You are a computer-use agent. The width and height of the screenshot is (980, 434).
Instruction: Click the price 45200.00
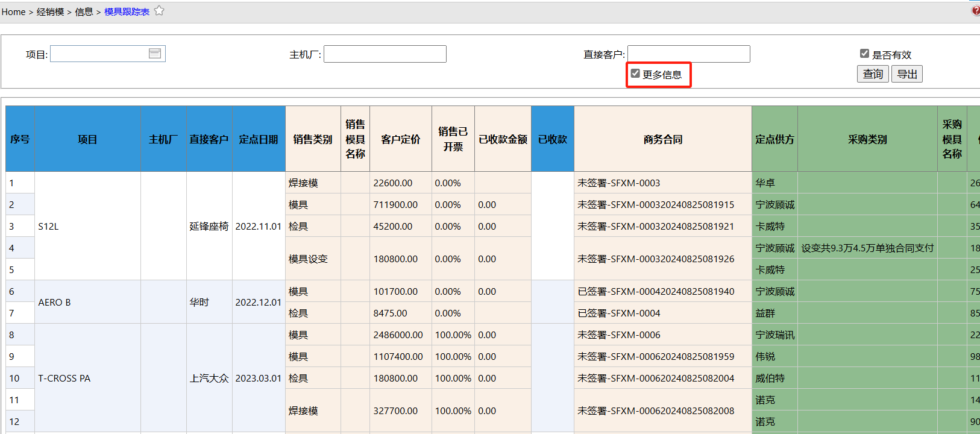click(393, 226)
